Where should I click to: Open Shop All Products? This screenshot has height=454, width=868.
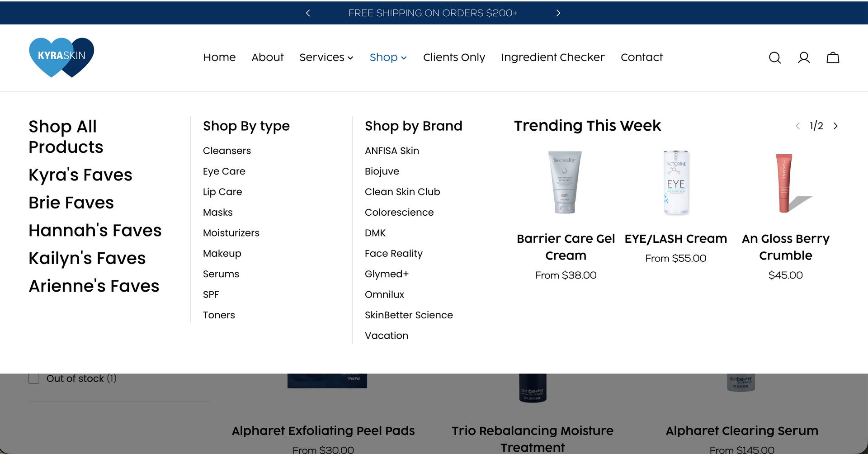click(x=66, y=137)
